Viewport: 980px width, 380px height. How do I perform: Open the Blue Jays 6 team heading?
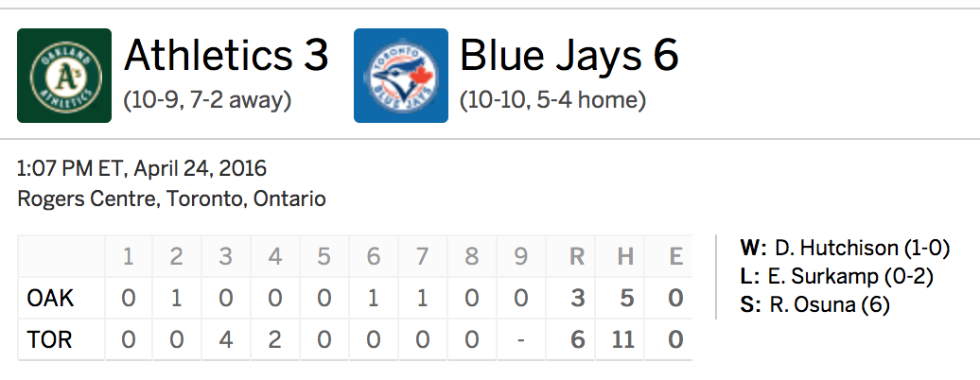[x=569, y=56]
